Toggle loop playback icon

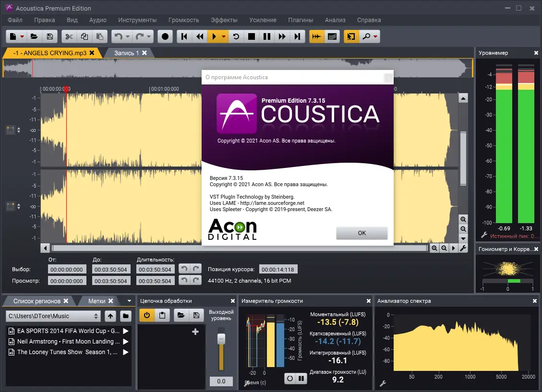click(236, 36)
